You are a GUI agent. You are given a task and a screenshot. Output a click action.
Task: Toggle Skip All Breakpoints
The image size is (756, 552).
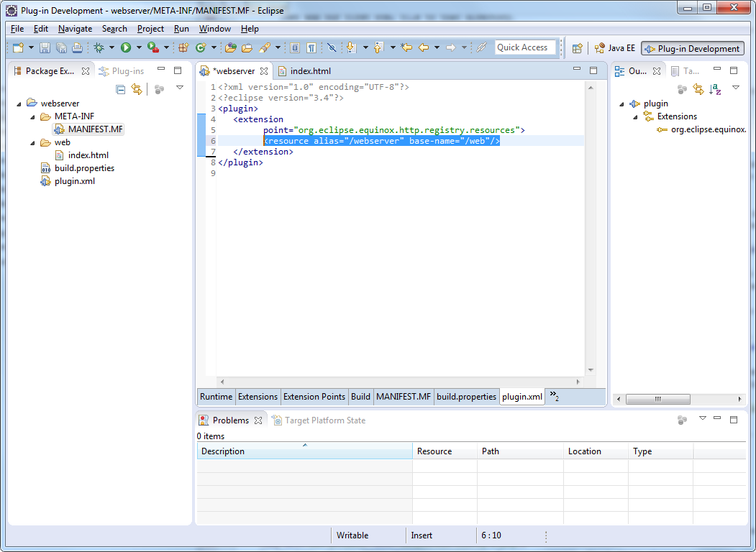(332, 47)
